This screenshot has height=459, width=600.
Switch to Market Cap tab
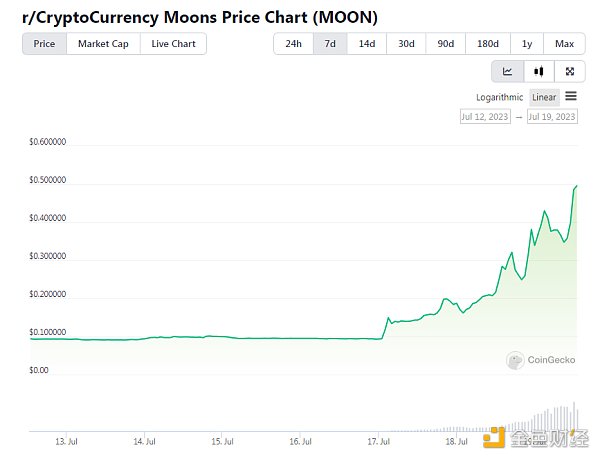click(103, 44)
